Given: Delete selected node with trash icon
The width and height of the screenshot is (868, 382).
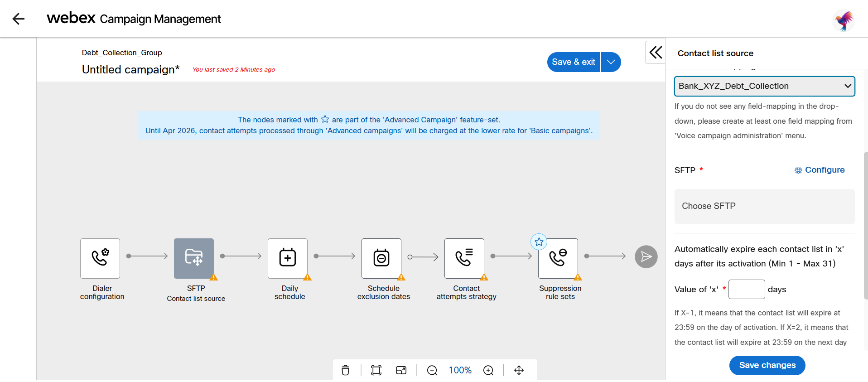Looking at the screenshot, I should 346,370.
